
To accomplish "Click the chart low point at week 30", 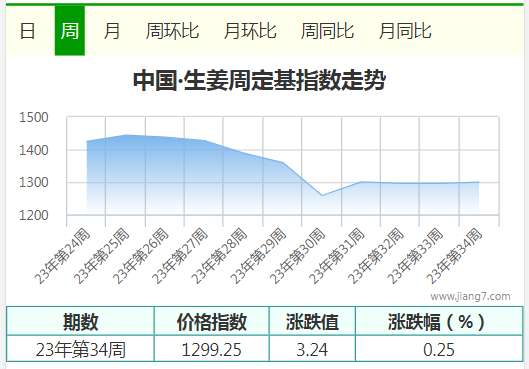I will coord(322,195).
